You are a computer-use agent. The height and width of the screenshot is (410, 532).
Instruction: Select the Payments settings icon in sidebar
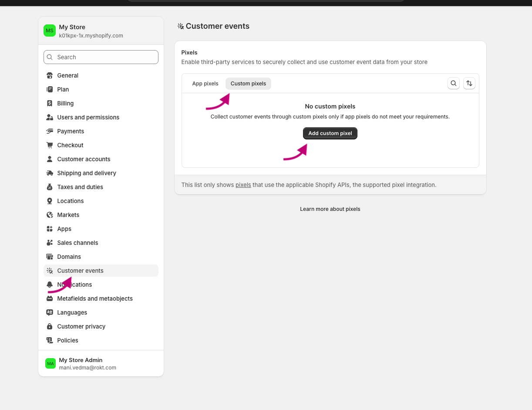[50, 131]
